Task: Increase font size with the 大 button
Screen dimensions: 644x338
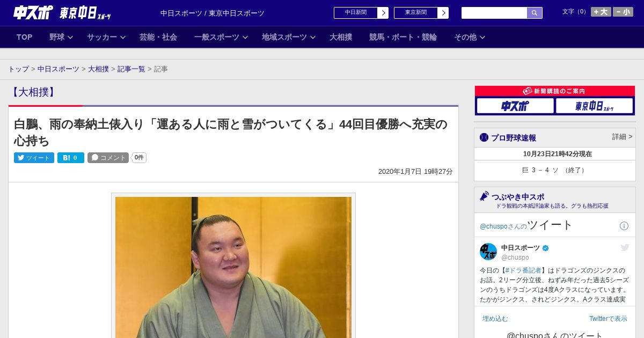Action: coord(601,12)
